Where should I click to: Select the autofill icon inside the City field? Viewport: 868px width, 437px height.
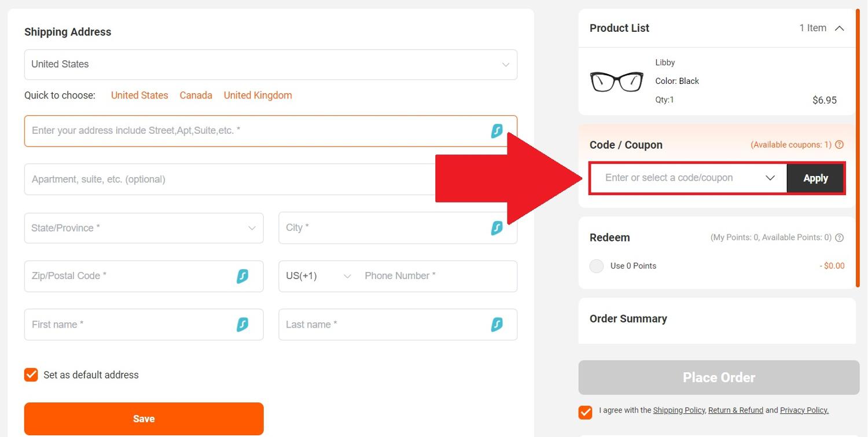click(496, 228)
